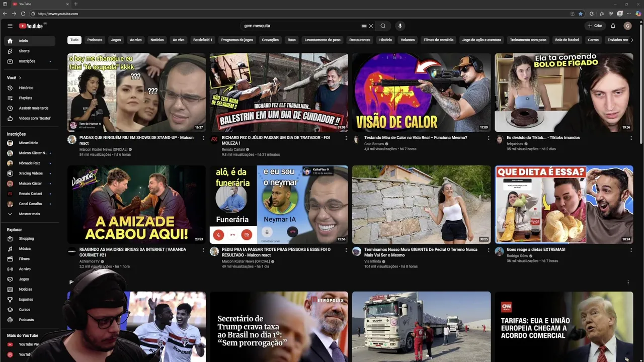Go back in the browser
Image resolution: width=644 pixels, height=362 pixels.
[x=5, y=14]
